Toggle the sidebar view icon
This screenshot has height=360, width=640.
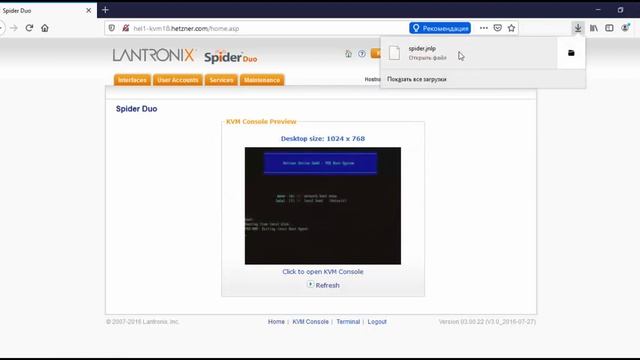coord(609,28)
